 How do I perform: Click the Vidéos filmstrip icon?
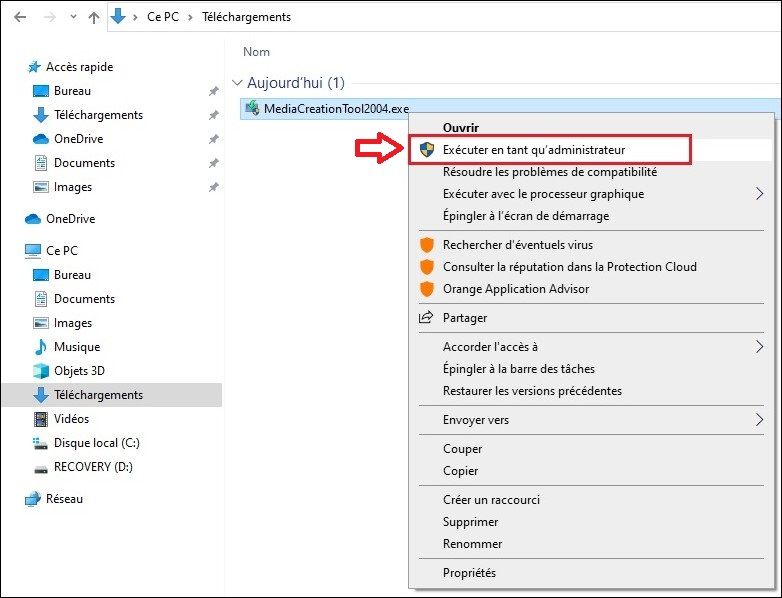coord(41,419)
